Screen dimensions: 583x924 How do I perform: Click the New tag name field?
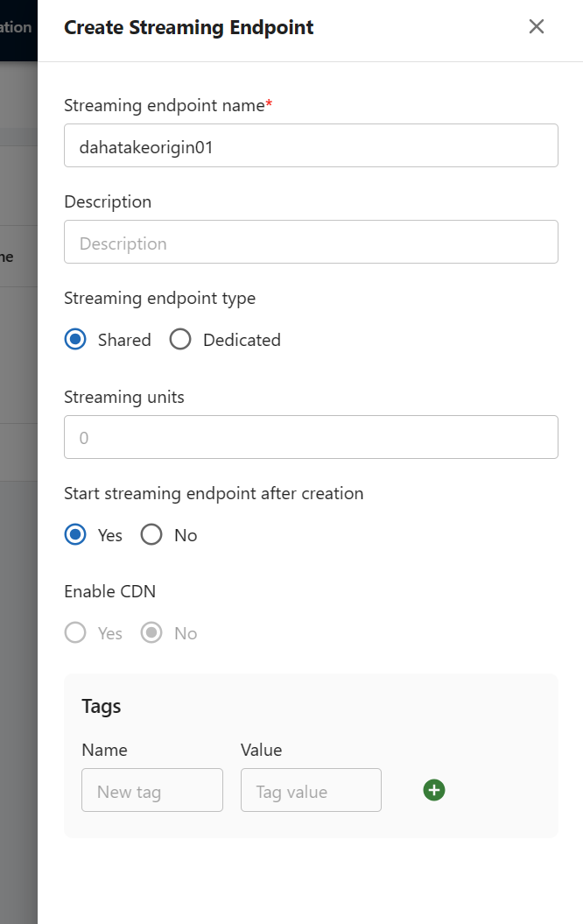click(x=152, y=790)
